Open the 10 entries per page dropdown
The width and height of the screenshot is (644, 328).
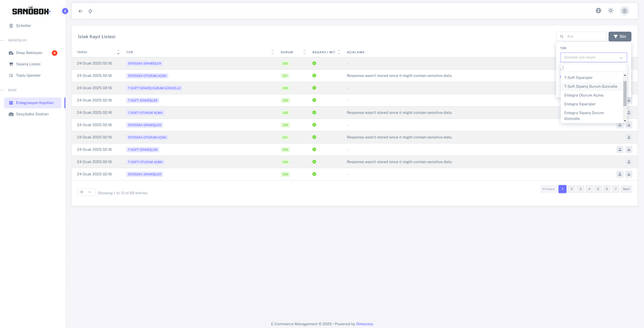(86, 192)
